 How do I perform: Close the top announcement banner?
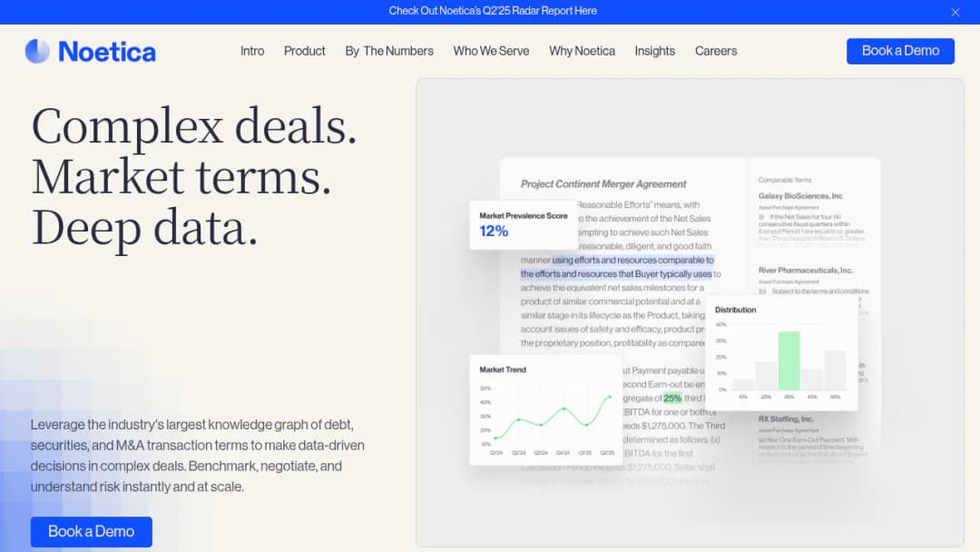tap(955, 12)
